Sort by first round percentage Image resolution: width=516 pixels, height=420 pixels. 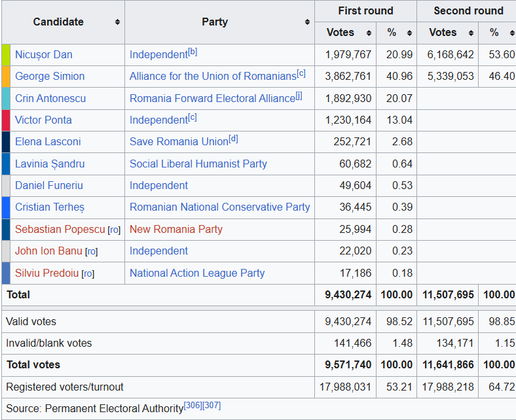pos(409,33)
